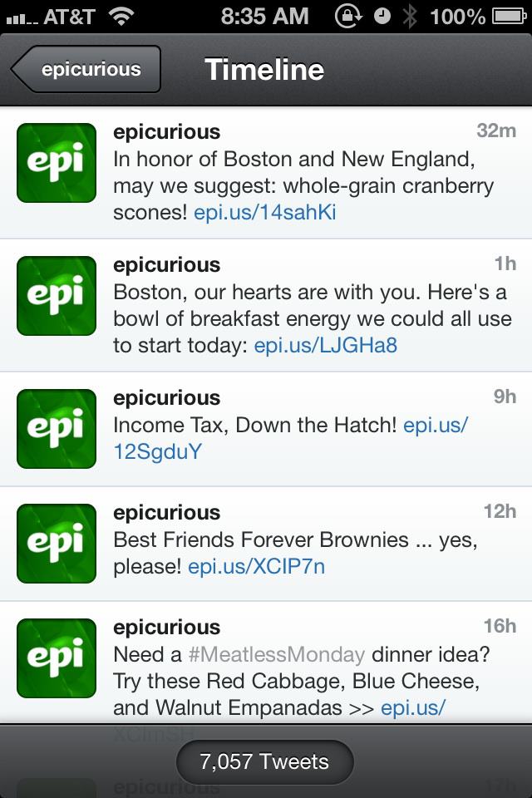Image resolution: width=532 pixels, height=798 pixels.
Task: Tap the epicurious back button
Action: point(86,69)
